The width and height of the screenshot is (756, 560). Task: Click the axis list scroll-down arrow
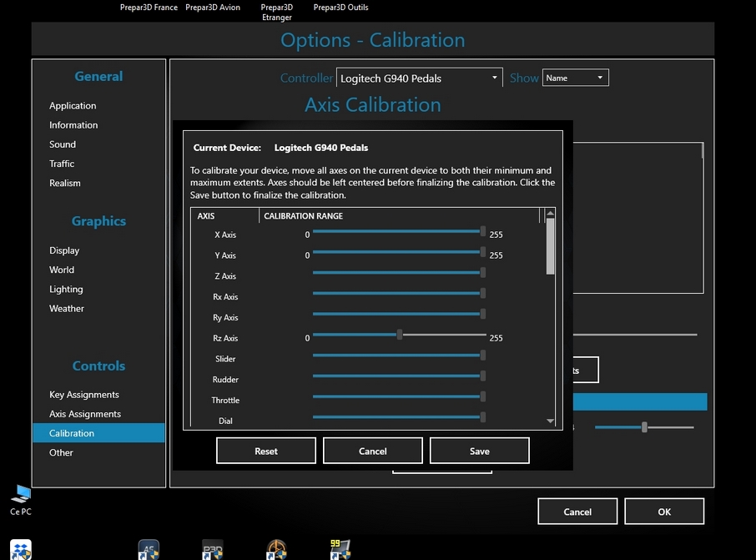[x=550, y=421]
